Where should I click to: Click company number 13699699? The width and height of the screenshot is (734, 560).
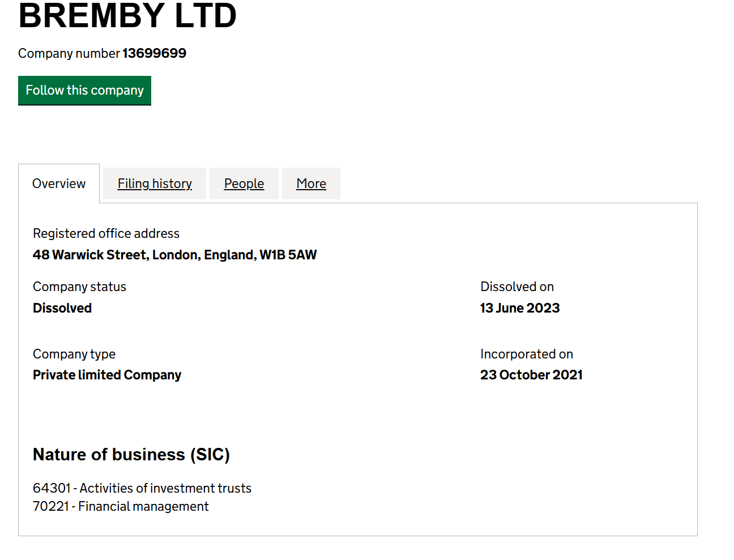[x=154, y=53]
